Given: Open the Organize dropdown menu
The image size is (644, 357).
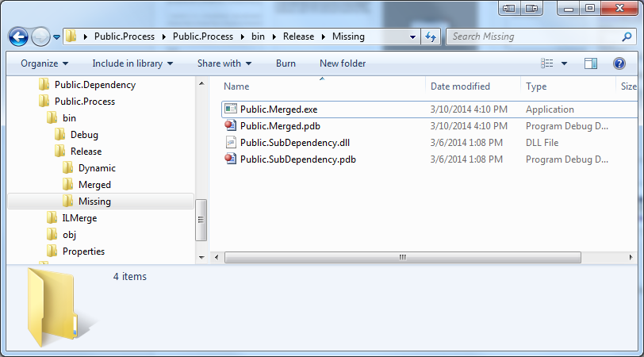Looking at the screenshot, I should pos(44,63).
